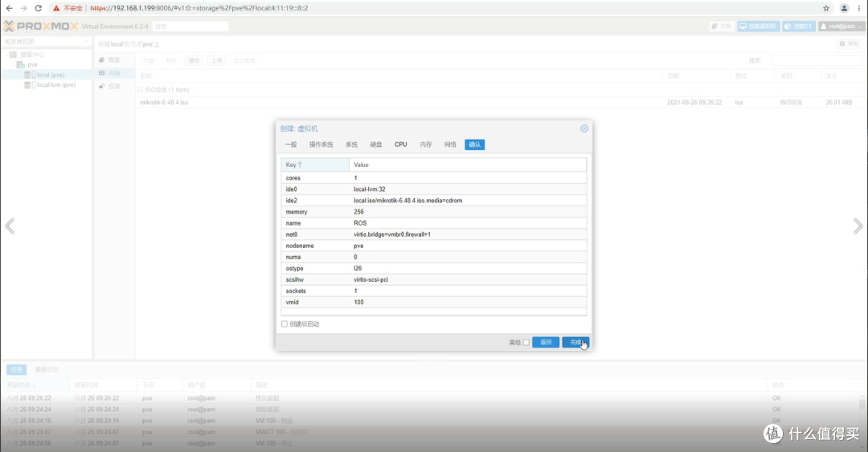This screenshot has width=868, height=452.
Task: Collapse the 数据中心 tree node
Action: click(6, 55)
